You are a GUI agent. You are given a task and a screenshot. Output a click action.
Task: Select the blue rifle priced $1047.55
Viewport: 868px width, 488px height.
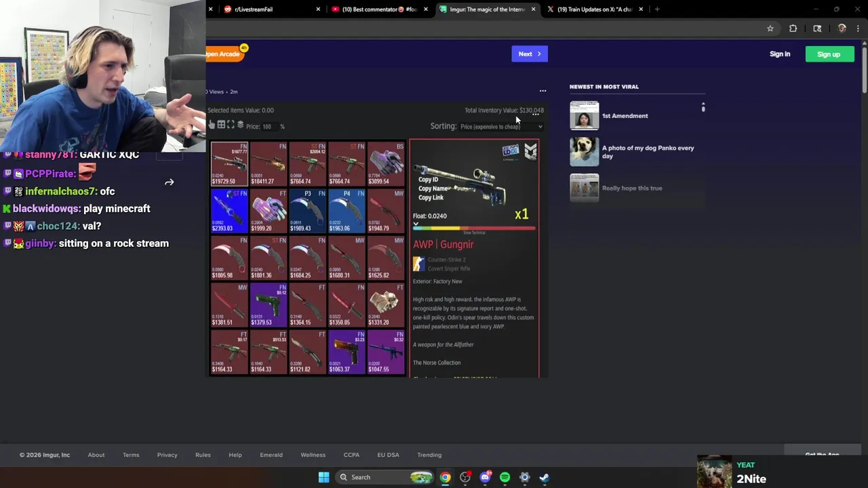pos(387,352)
